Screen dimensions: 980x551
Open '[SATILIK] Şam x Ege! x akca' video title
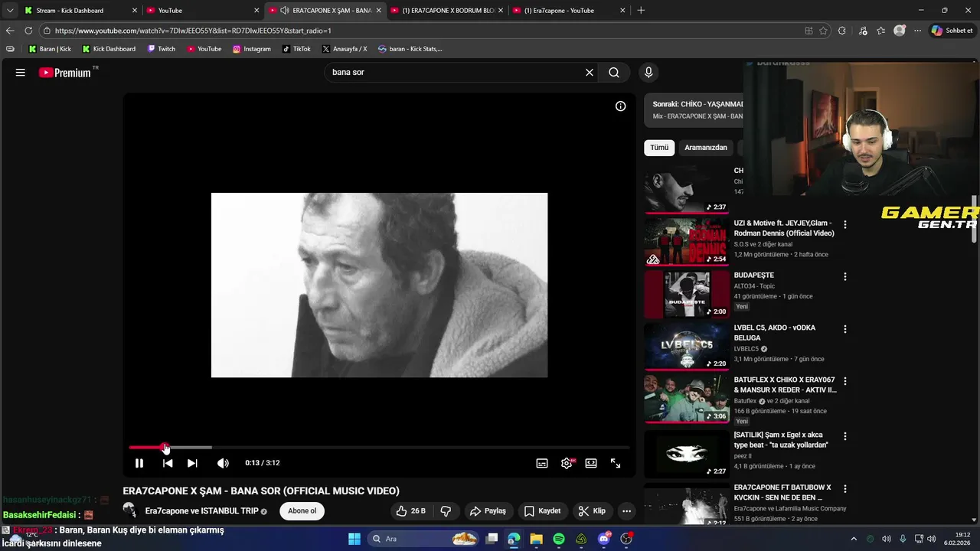(x=781, y=440)
